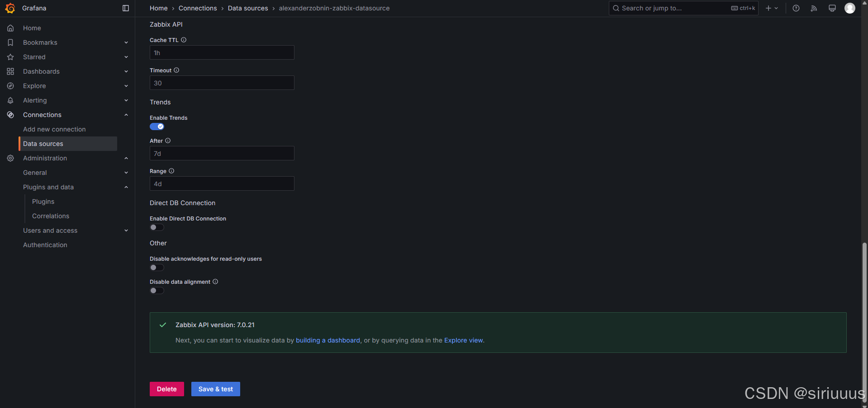Go to Connections breadcrumb link
868x408 pixels.
coord(198,8)
